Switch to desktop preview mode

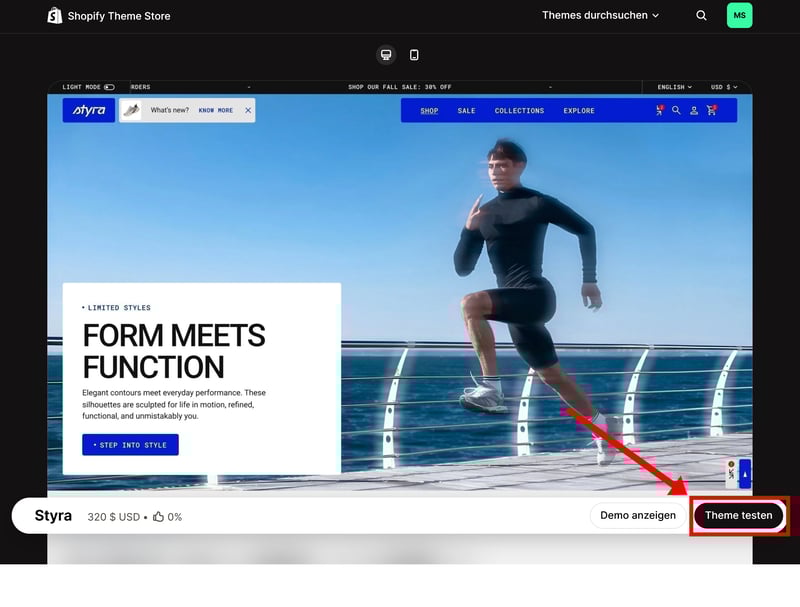point(386,55)
